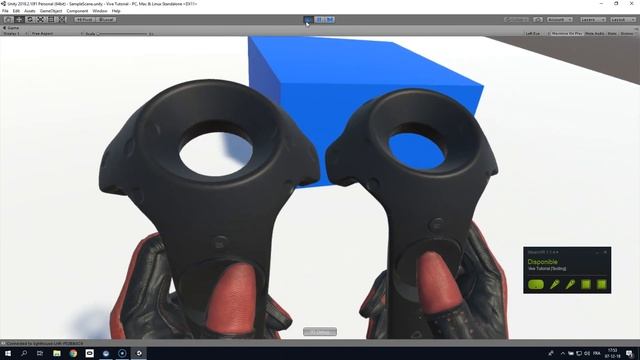Open the Window menu

pyautogui.click(x=100, y=11)
